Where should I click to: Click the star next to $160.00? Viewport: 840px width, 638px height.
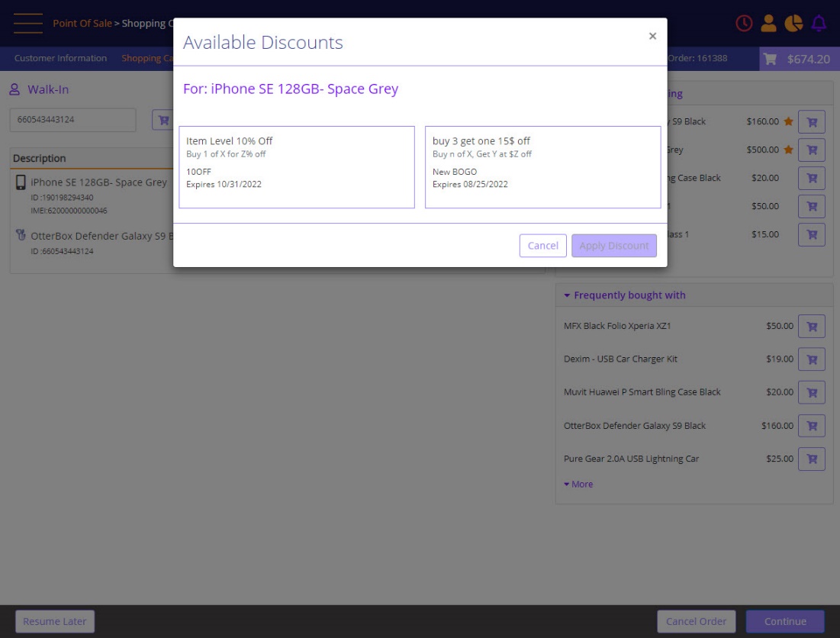[x=789, y=121]
